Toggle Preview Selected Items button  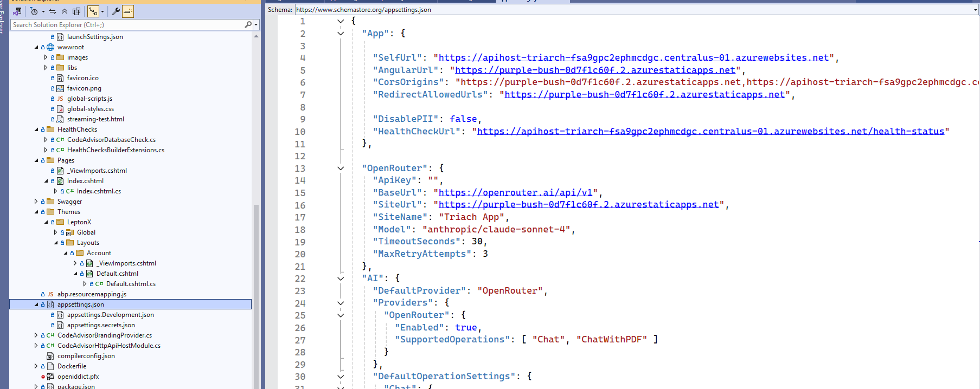click(x=128, y=11)
